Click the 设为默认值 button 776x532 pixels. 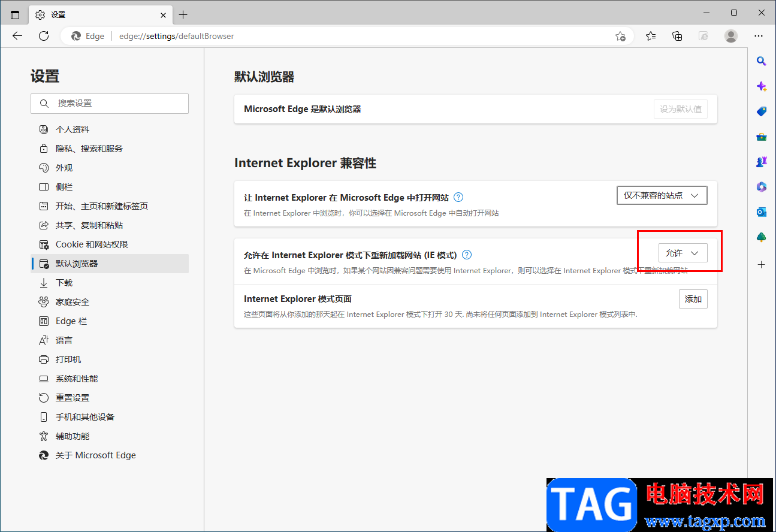(681, 110)
